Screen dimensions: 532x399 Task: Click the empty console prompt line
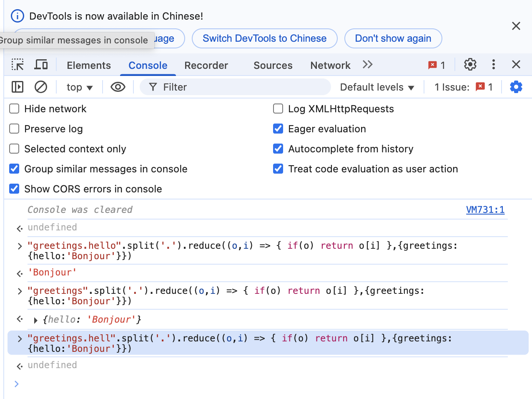[266, 384]
